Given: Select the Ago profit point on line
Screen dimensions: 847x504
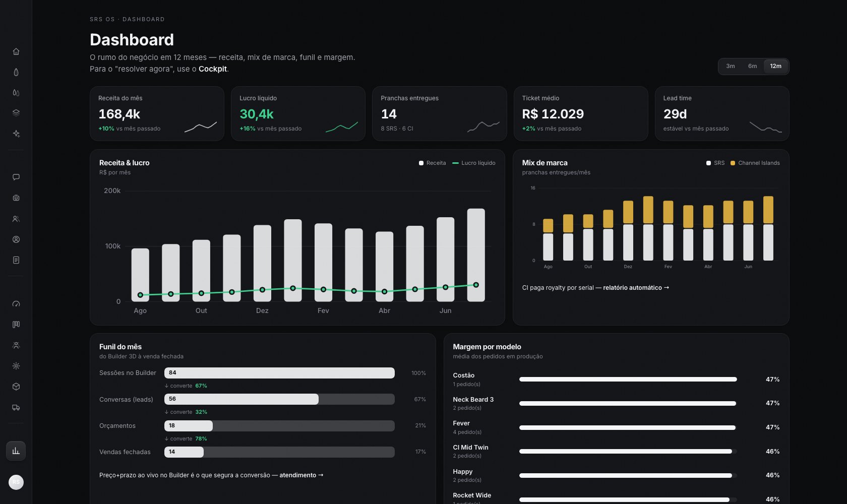Looking at the screenshot, I should pos(140,295).
